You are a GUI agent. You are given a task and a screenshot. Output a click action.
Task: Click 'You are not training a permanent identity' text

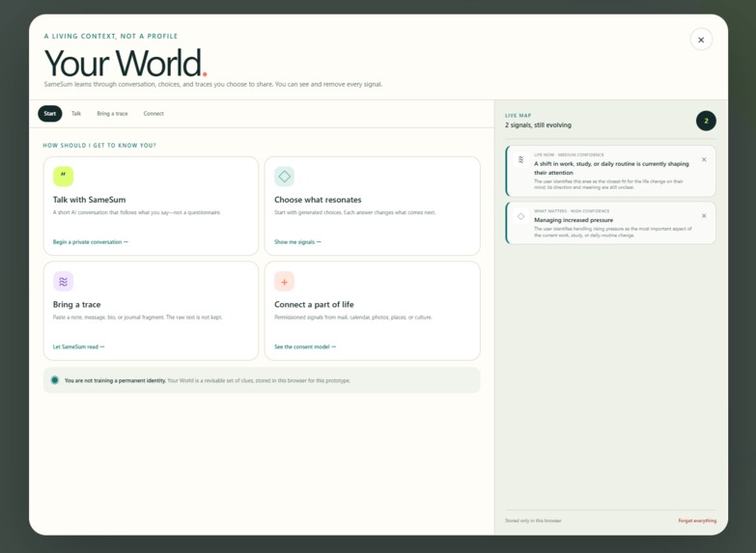(115, 381)
